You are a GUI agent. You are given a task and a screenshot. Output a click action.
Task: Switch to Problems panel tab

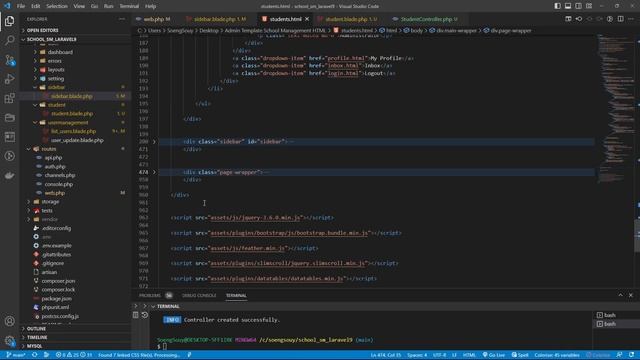click(x=150, y=296)
